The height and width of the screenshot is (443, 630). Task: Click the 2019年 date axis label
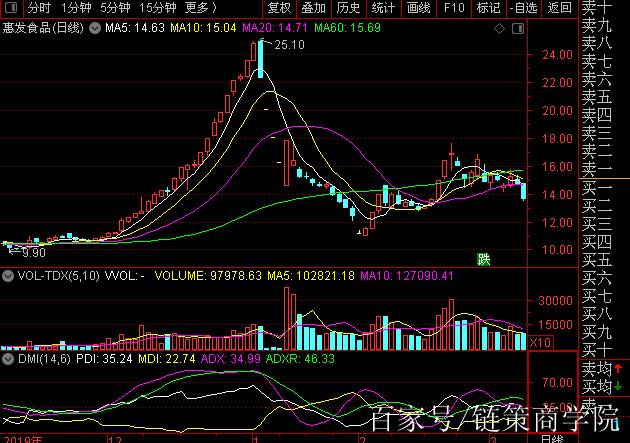coord(22,439)
